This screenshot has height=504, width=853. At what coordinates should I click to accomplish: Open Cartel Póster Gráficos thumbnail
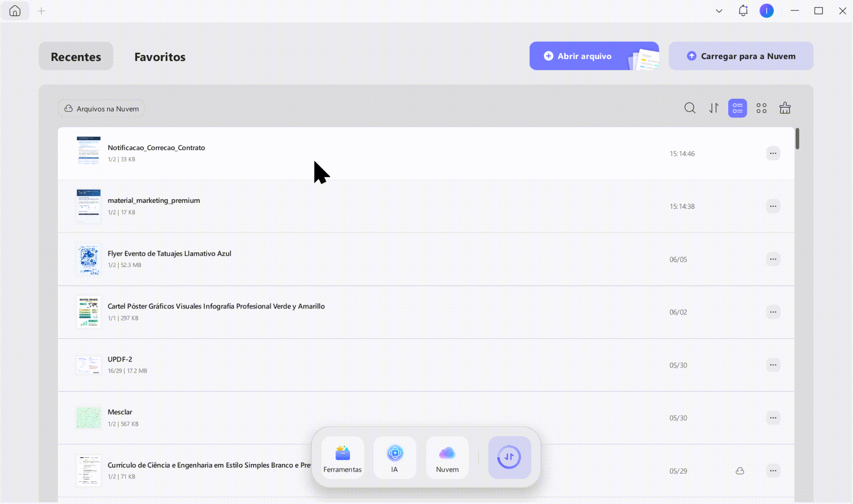[x=89, y=312]
